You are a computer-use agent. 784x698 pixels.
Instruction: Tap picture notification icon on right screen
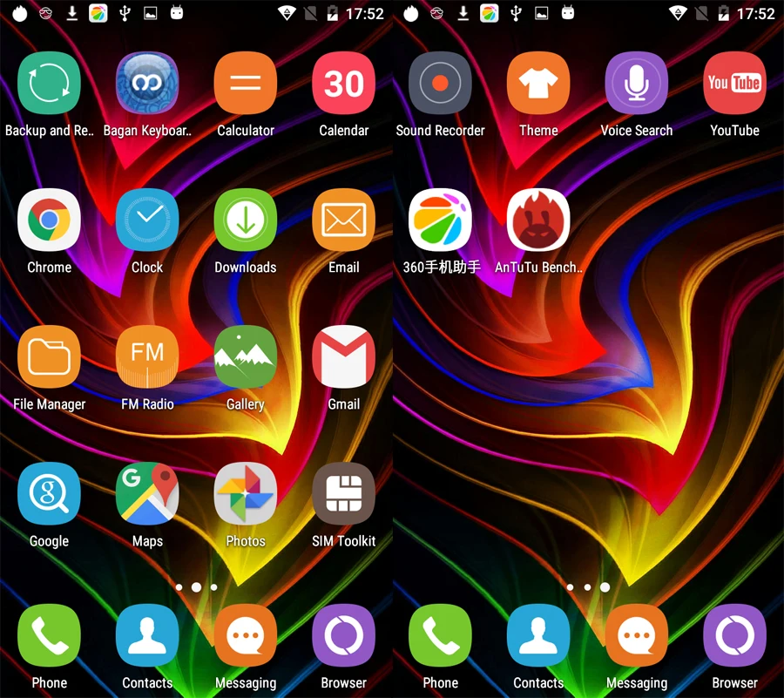[542, 13]
